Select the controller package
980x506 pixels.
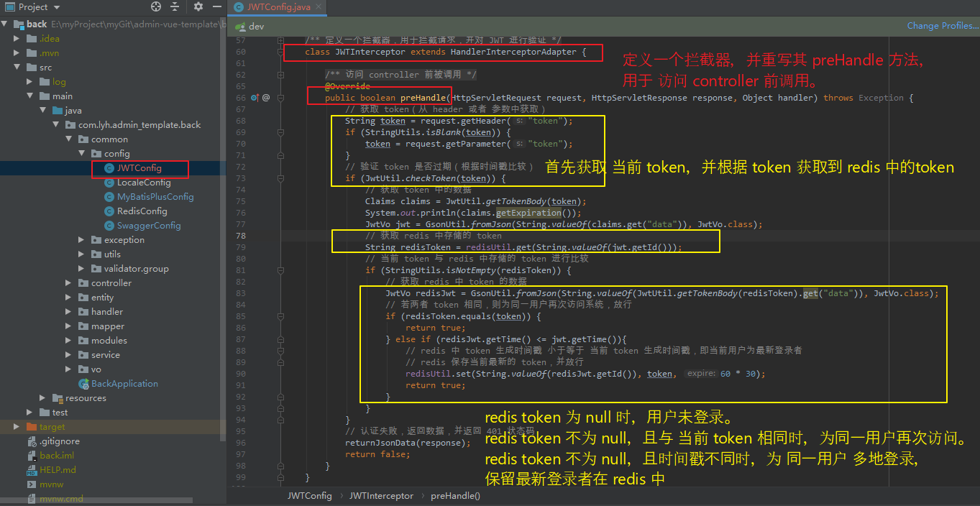tap(111, 282)
